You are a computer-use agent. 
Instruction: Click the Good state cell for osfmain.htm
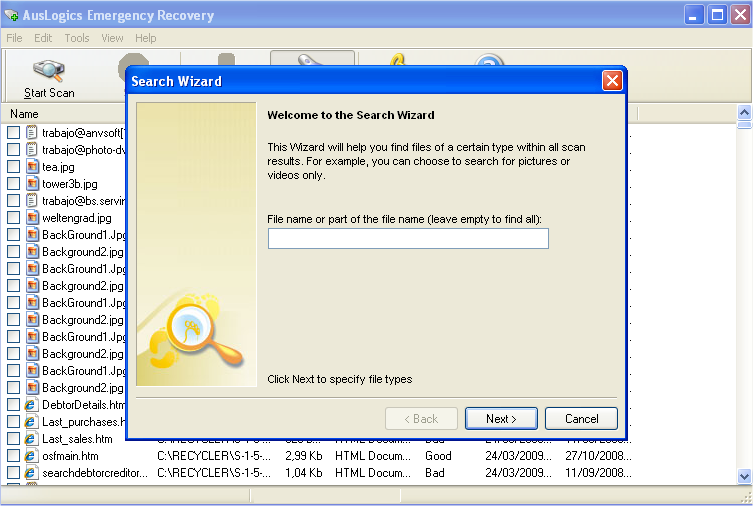(438, 456)
